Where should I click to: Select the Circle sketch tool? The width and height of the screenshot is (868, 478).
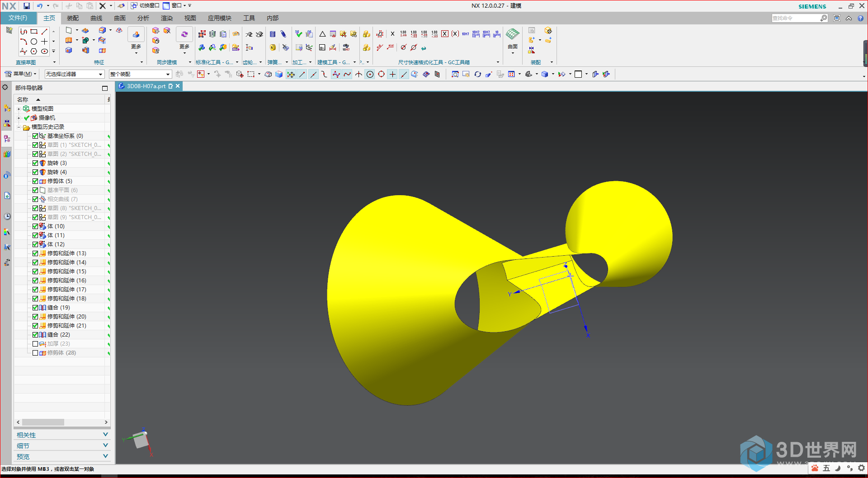coord(34,42)
